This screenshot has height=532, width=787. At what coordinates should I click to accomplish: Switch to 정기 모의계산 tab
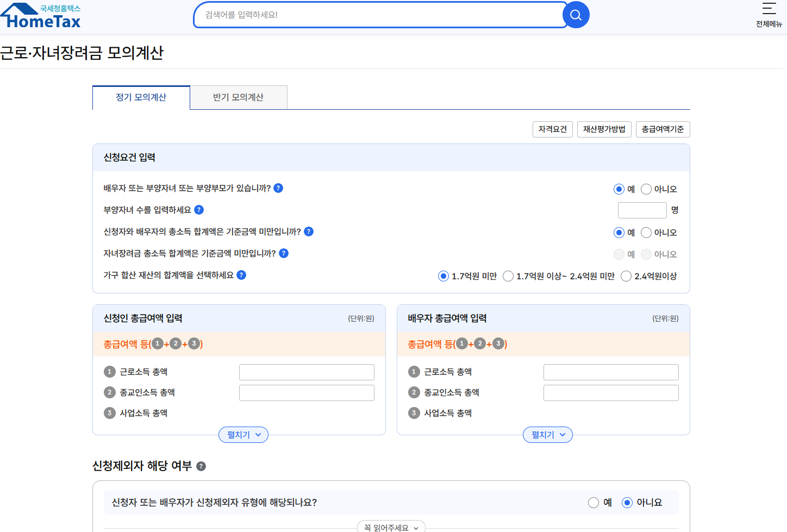141,97
